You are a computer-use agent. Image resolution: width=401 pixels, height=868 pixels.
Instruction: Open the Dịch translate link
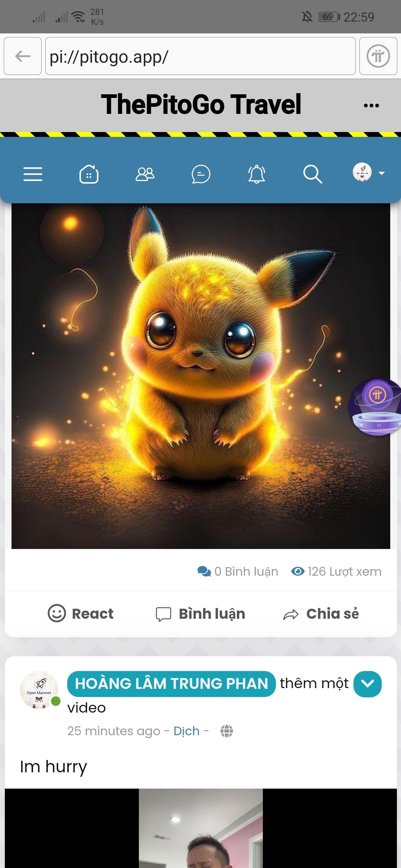186,731
